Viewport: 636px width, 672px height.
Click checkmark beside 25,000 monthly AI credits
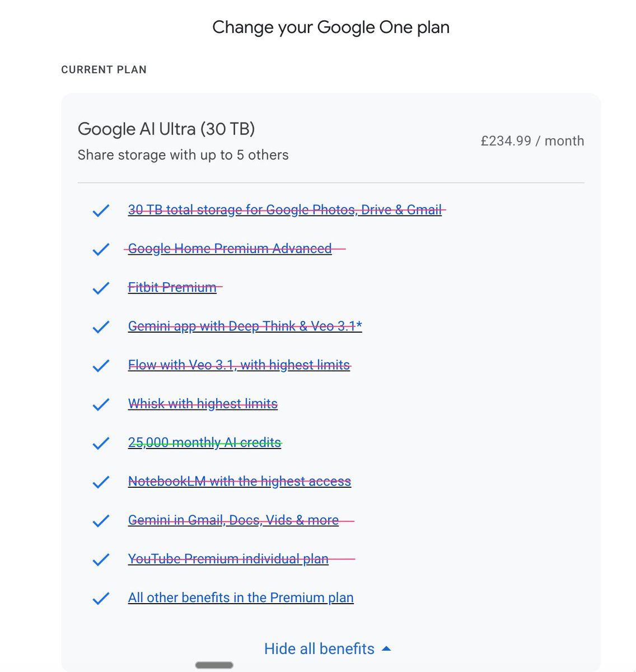tap(101, 444)
